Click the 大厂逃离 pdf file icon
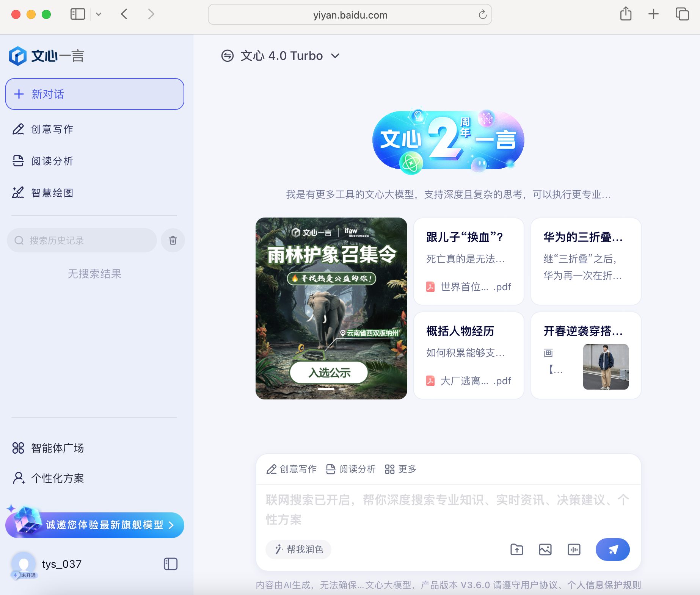The image size is (700, 595). [430, 380]
